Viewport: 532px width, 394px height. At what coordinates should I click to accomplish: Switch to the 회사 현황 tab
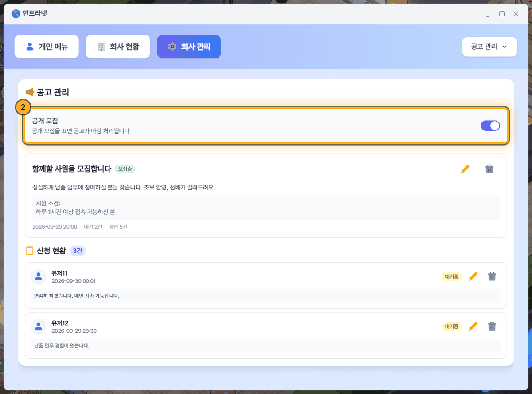(118, 47)
